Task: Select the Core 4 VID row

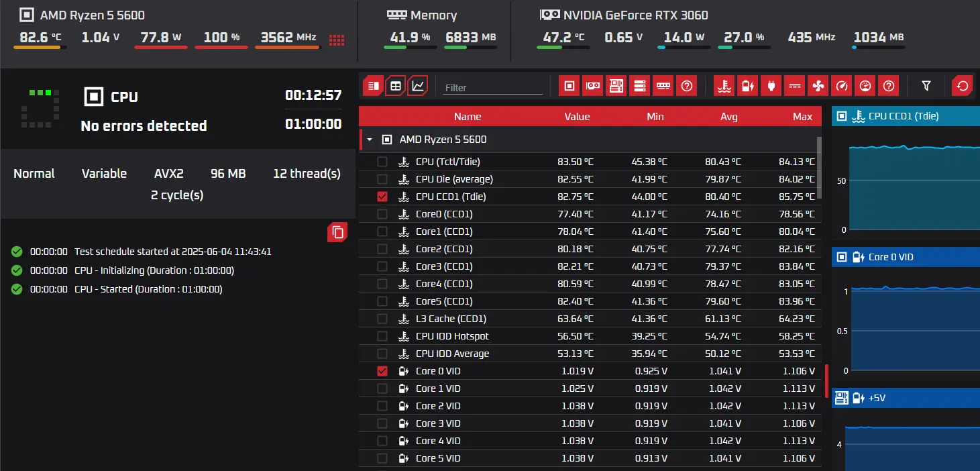Action: click(x=590, y=441)
